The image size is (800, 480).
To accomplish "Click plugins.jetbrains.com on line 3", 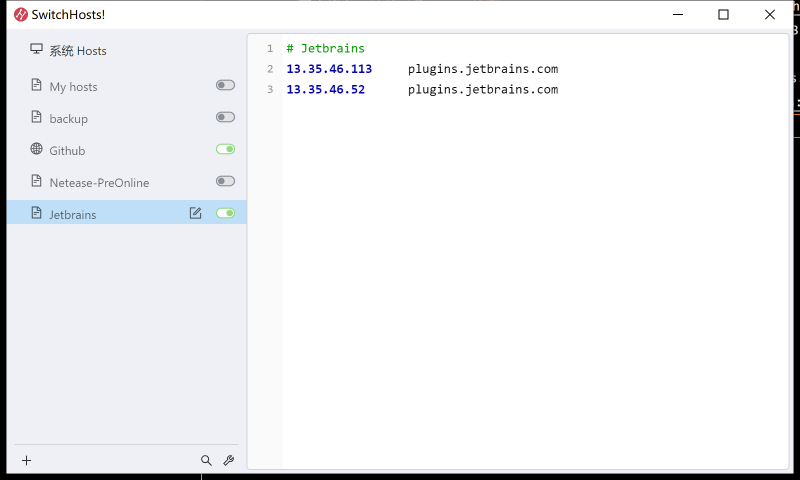I will 483,89.
